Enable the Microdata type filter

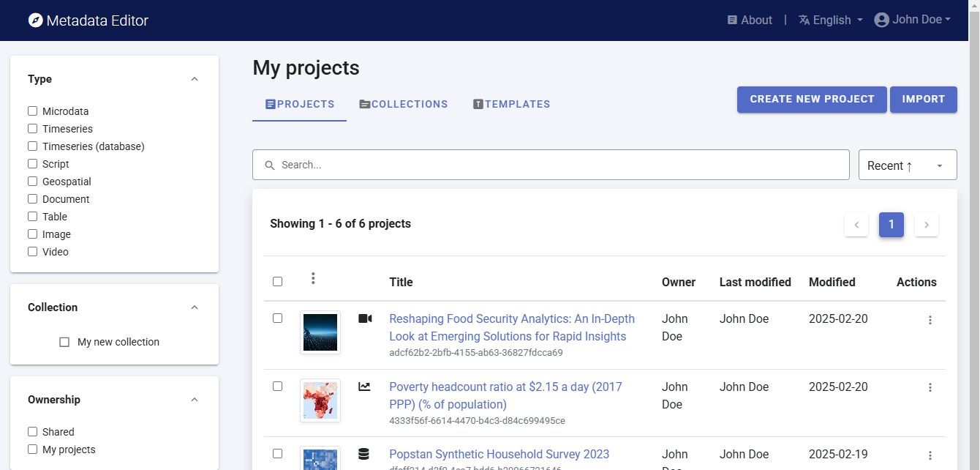[32, 111]
